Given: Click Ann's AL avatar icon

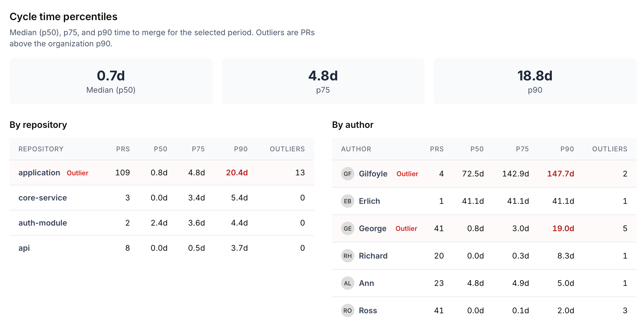Looking at the screenshot, I should pyautogui.click(x=347, y=283).
